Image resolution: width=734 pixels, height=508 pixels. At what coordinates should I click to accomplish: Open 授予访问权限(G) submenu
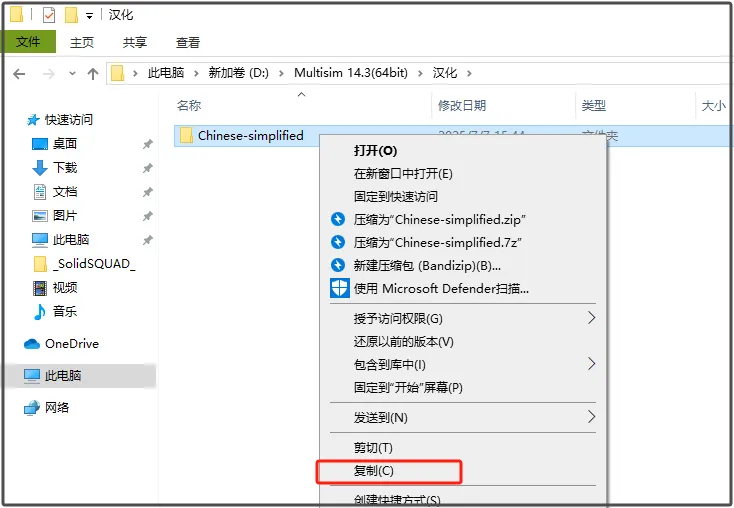(398, 319)
